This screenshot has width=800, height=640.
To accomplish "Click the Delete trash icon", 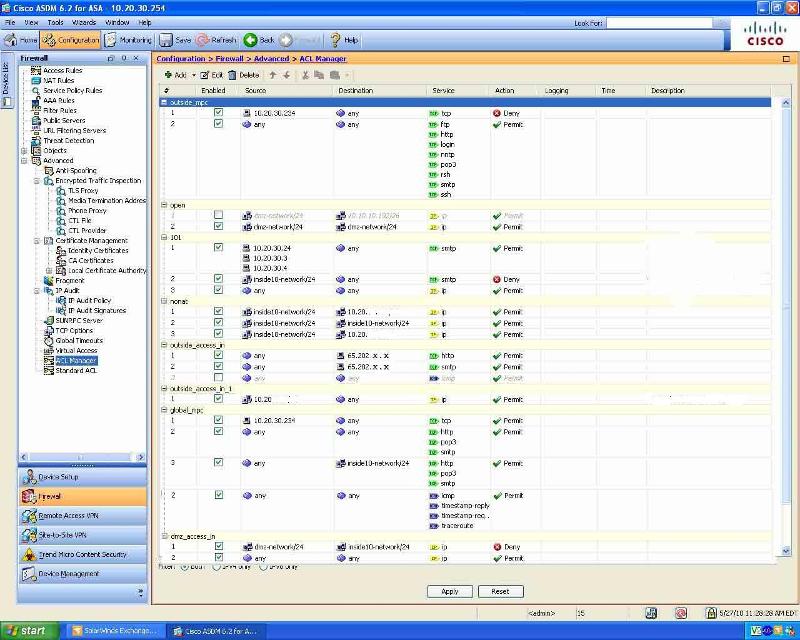I will [x=232, y=75].
